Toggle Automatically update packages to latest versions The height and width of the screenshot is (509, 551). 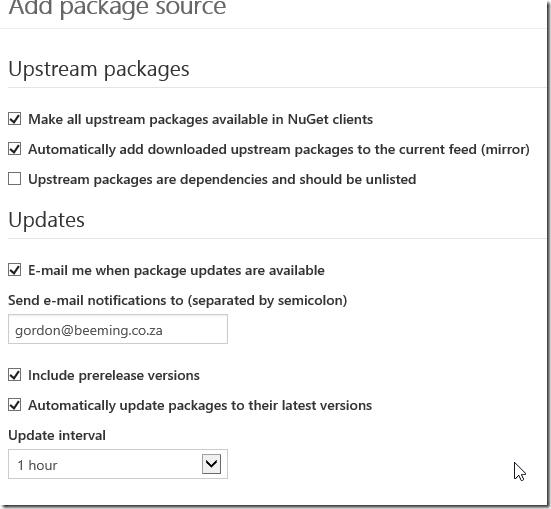[14, 405]
